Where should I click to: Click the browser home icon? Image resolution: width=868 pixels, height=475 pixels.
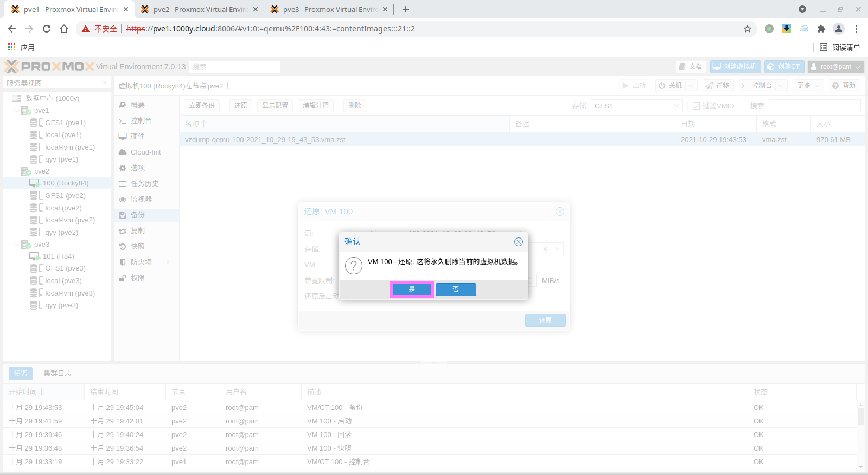64,29
